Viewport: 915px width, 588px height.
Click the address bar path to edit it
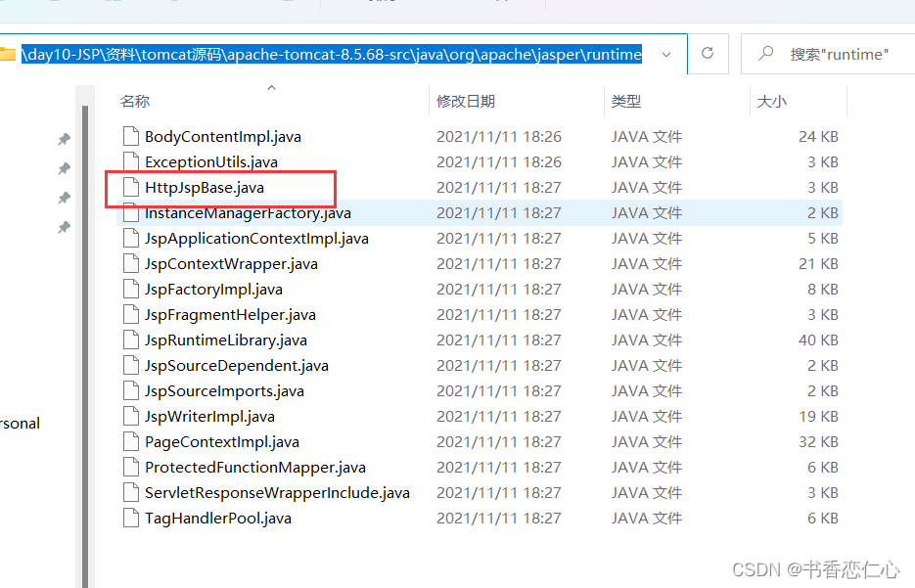click(x=333, y=54)
